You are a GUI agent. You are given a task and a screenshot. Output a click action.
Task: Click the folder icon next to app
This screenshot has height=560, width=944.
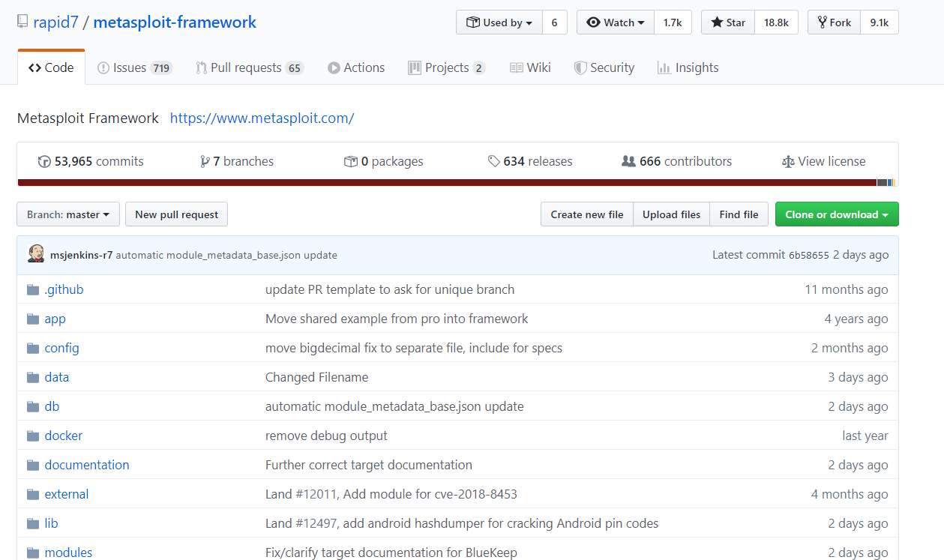pos(33,319)
